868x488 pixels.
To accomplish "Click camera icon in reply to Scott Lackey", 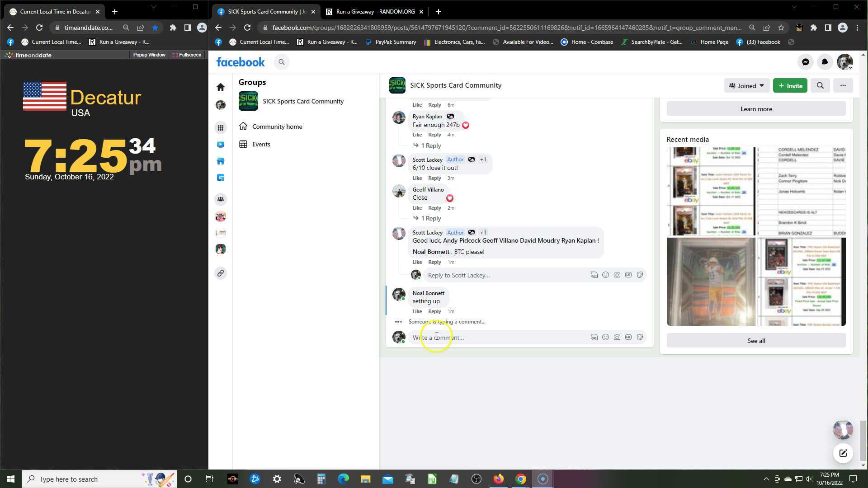I will (617, 275).
